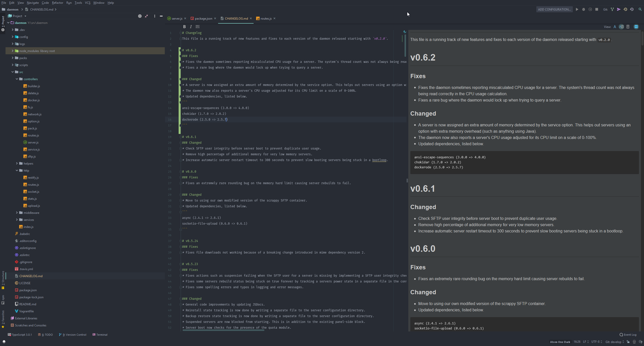The image size is (644, 346).
Task: Toggle auto-scroll preview button
Action: 636,27
